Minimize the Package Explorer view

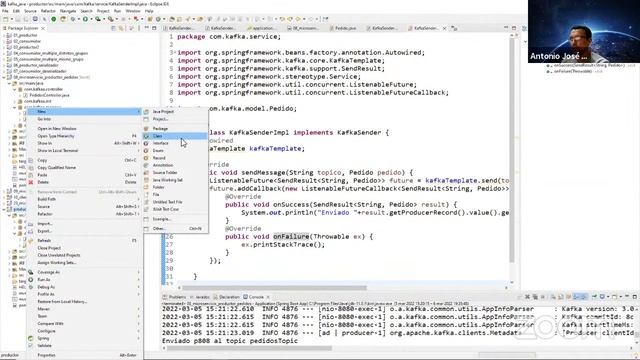point(147,28)
